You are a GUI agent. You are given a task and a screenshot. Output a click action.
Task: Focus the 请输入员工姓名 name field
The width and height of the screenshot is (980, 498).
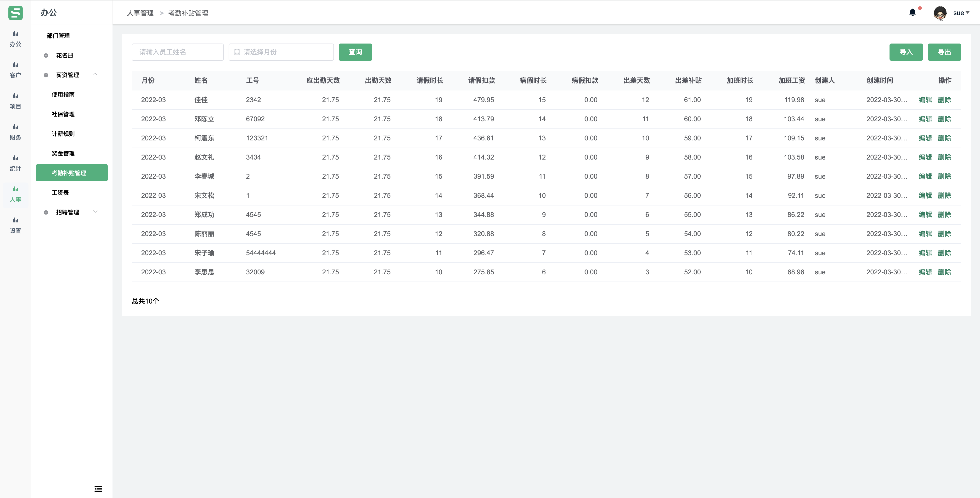point(178,52)
